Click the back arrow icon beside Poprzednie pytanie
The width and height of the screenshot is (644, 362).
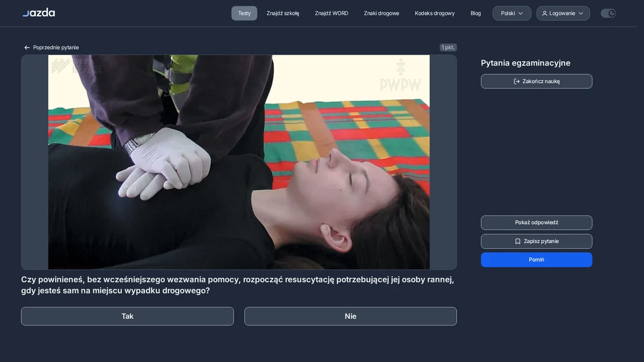click(27, 48)
